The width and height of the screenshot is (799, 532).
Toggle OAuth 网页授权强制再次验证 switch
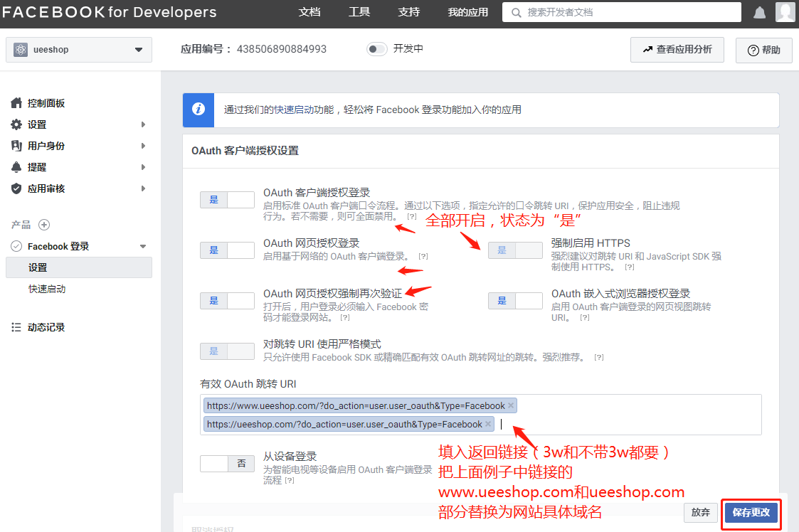click(227, 301)
